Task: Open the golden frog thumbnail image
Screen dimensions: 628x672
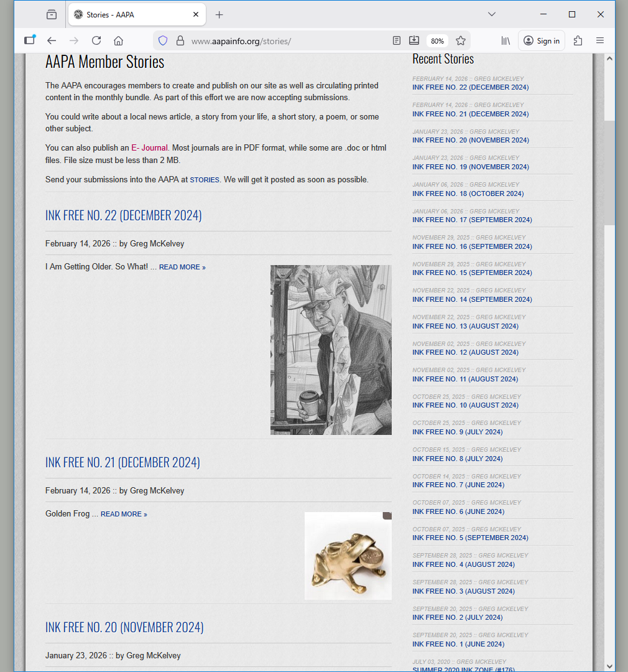Action: (348, 556)
